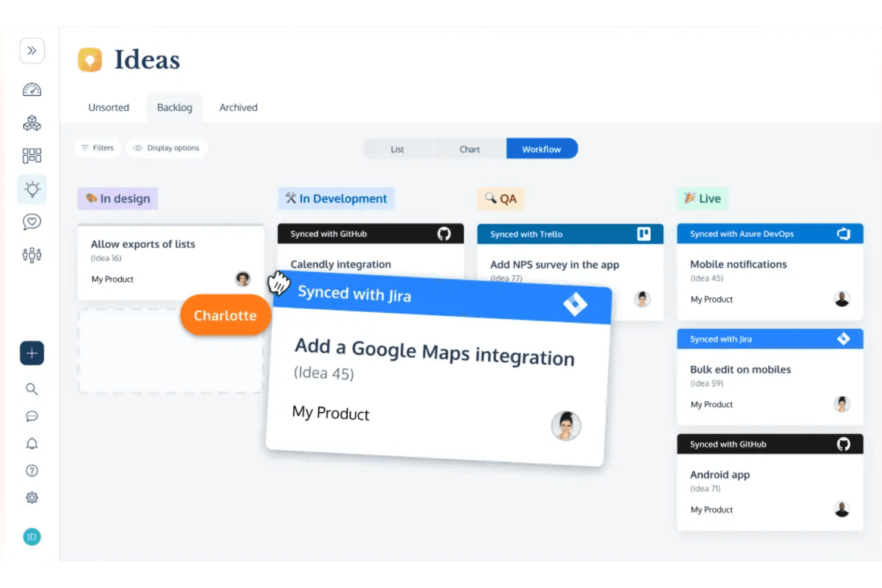Expand the sidebar with the double-chevron button
Image resolution: width=882 pixels, height=588 pixels.
(32, 51)
